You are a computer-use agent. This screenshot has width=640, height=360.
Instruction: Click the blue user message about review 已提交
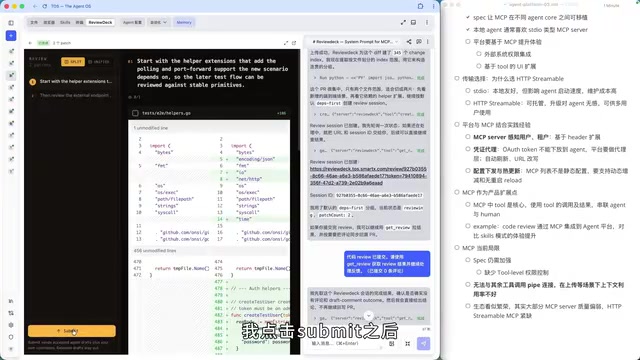387,264
